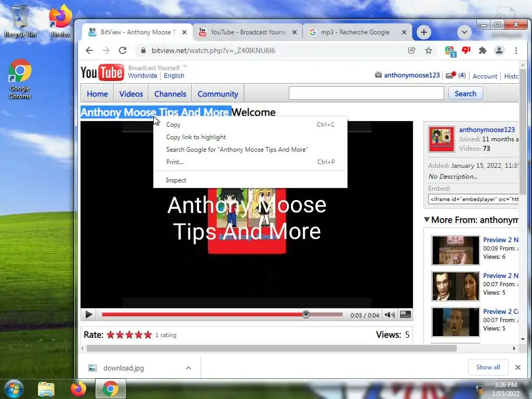Toggle the video fullscreen icon
The width and height of the screenshot is (532, 399).
[x=405, y=314]
